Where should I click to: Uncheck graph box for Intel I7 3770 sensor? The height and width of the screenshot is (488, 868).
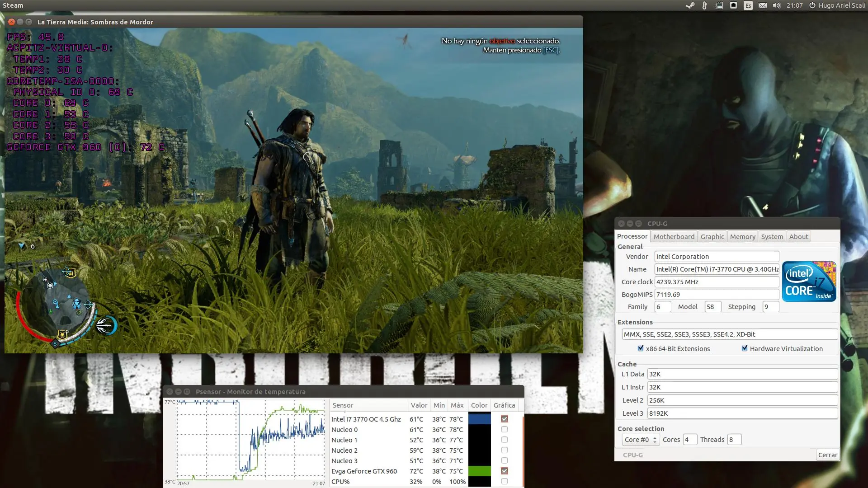(505, 419)
